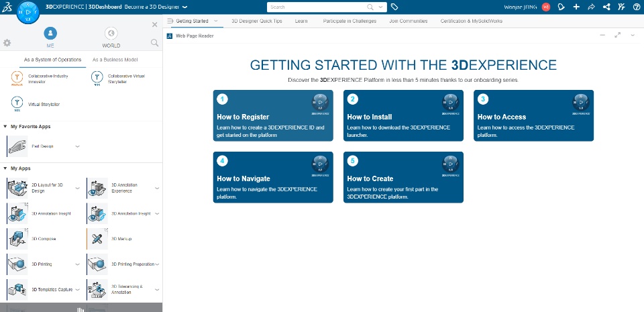Launch the 2D Layout for 3D Design app
This screenshot has height=312, width=644.
pos(17,188)
